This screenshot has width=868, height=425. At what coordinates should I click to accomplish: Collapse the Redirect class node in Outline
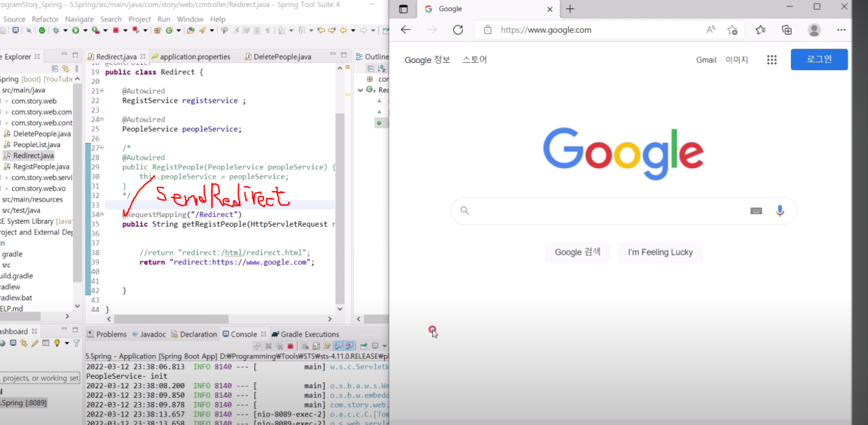(x=361, y=90)
